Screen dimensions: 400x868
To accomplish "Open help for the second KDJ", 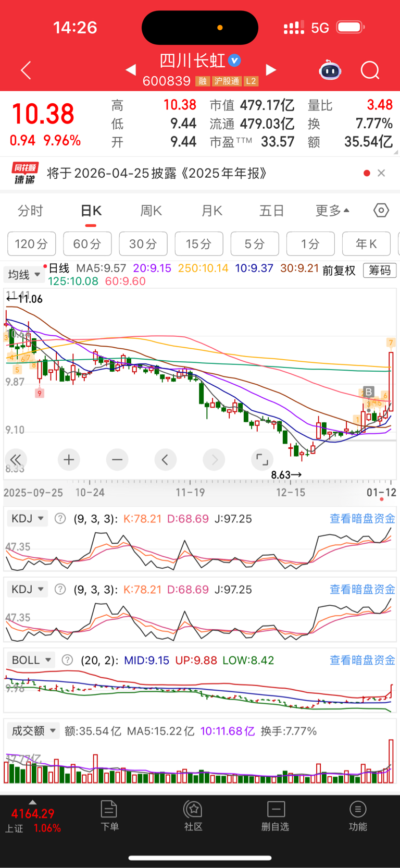I will click(x=60, y=590).
